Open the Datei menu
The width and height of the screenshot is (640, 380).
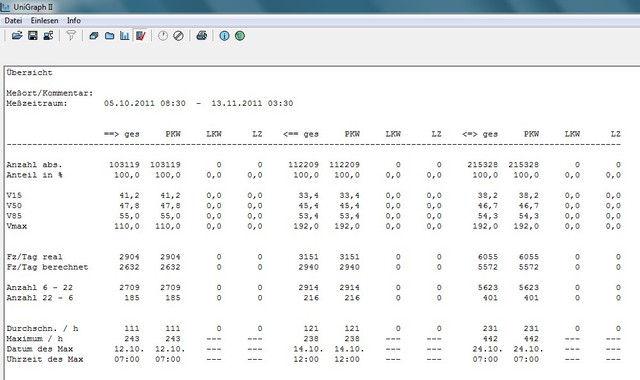click(13, 20)
